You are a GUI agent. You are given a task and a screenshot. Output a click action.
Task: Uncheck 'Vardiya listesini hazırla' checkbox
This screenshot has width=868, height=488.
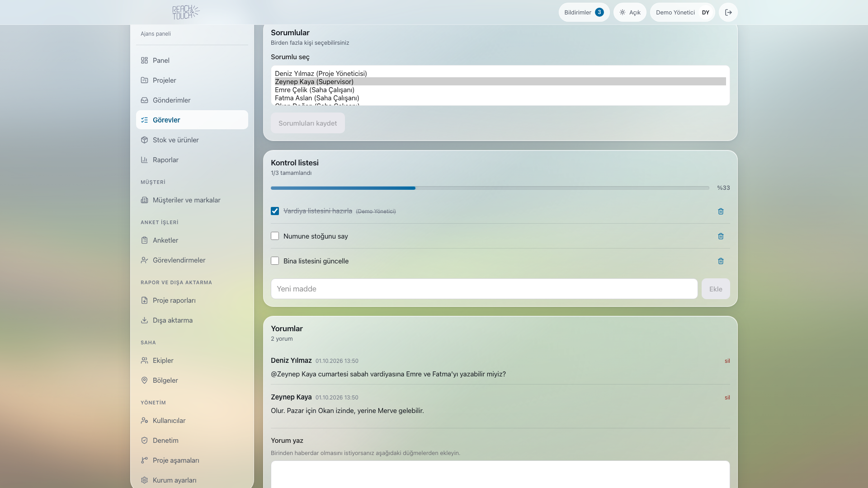(x=275, y=211)
